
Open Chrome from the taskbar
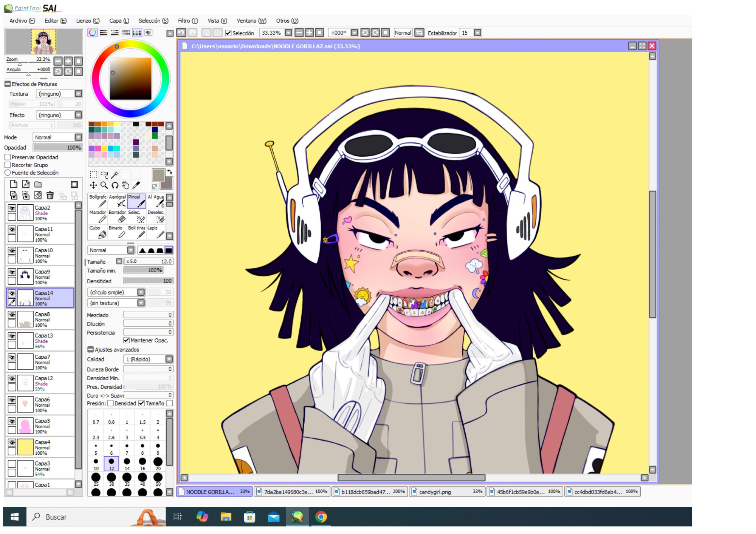click(x=321, y=517)
